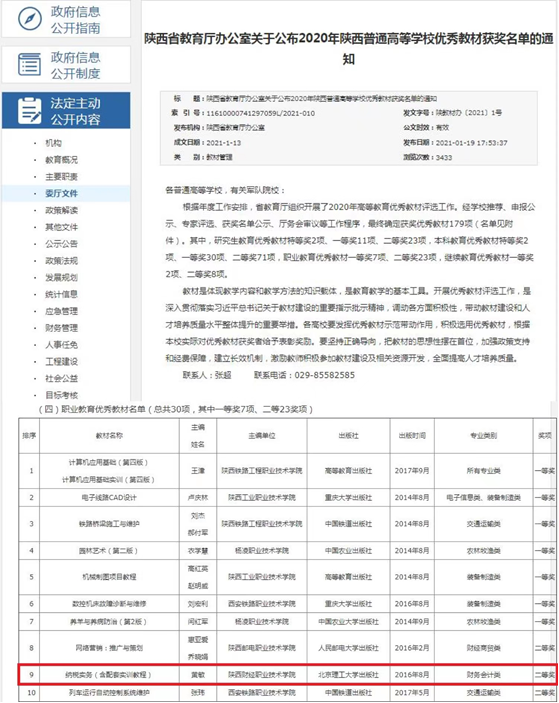Open 工程建设 in the sidebar
This screenshot has height=703, width=559.
(x=61, y=361)
